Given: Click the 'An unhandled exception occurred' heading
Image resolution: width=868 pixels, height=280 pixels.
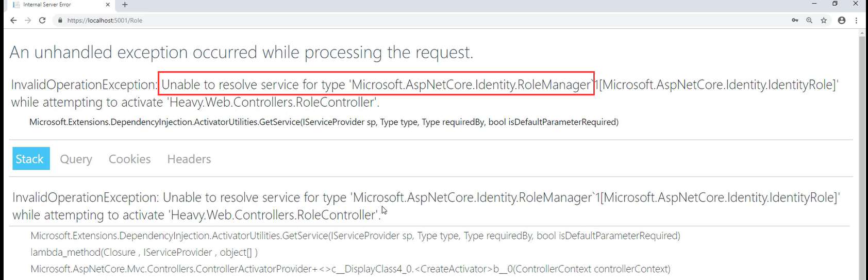Looking at the screenshot, I should (241, 52).
